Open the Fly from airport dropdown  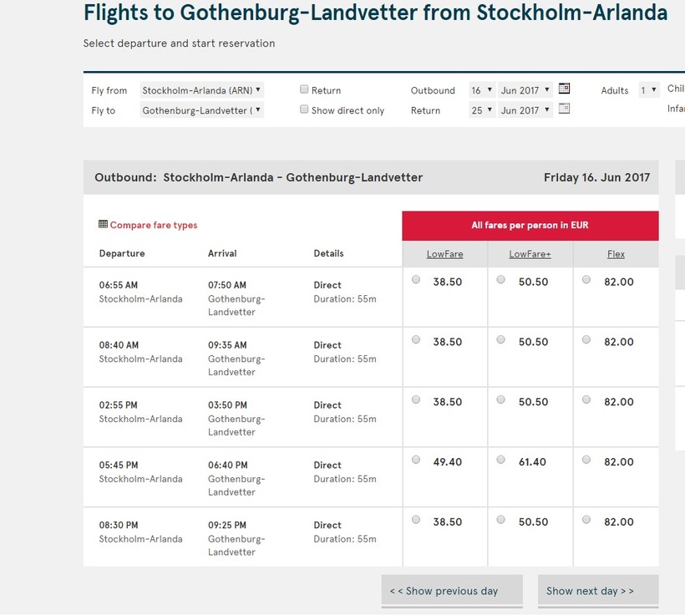(x=201, y=89)
